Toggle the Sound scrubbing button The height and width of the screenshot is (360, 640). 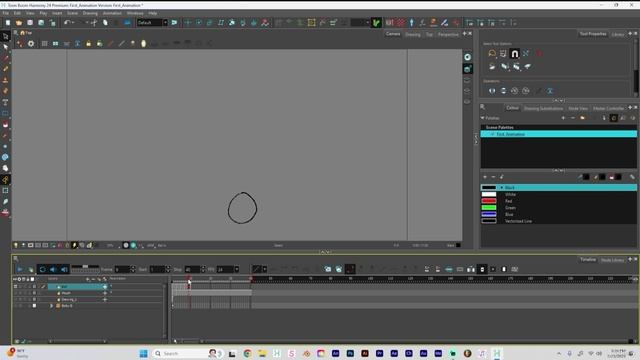point(64,269)
